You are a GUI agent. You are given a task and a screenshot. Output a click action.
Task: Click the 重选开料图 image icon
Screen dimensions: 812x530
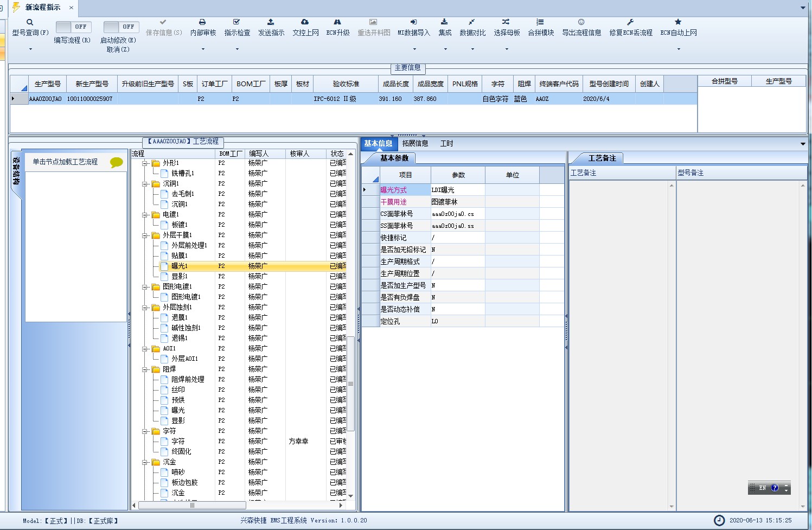coord(373,22)
